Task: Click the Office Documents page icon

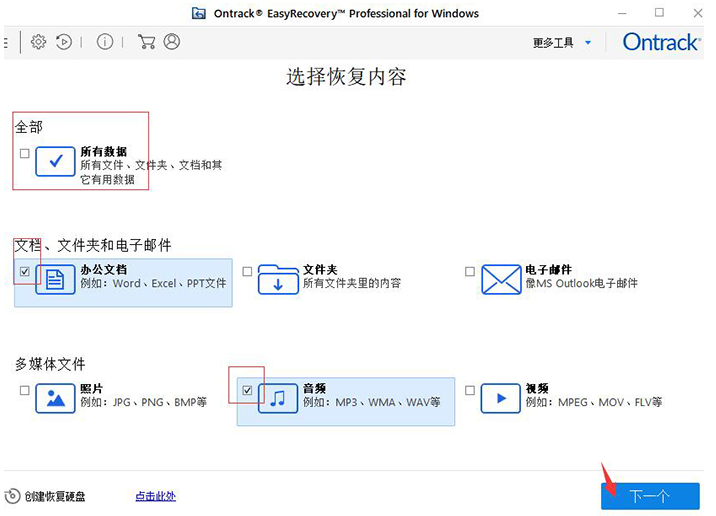Action: click(55, 279)
